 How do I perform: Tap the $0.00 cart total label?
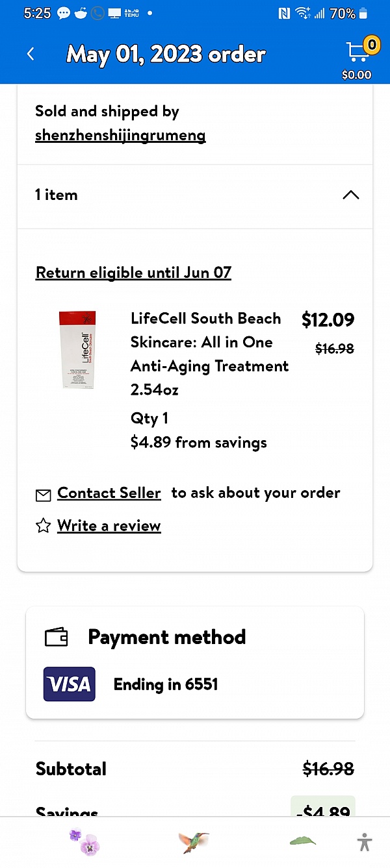coord(357,75)
